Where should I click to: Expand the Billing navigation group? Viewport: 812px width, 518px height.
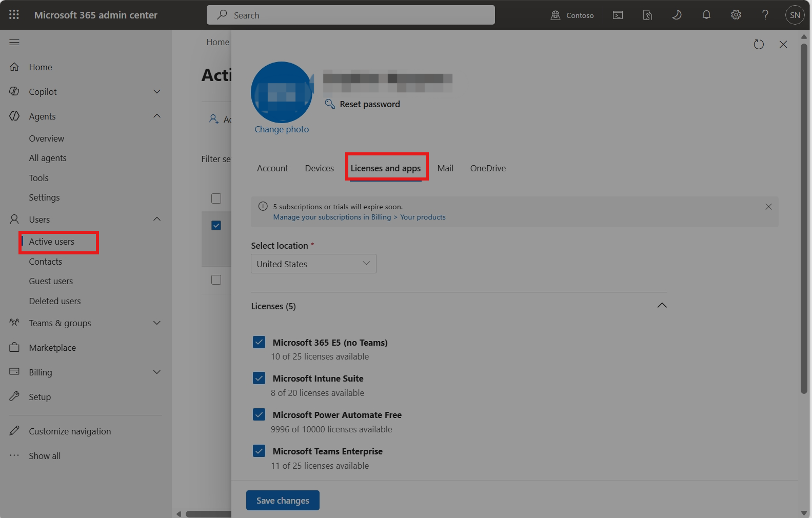click(157, 372)
